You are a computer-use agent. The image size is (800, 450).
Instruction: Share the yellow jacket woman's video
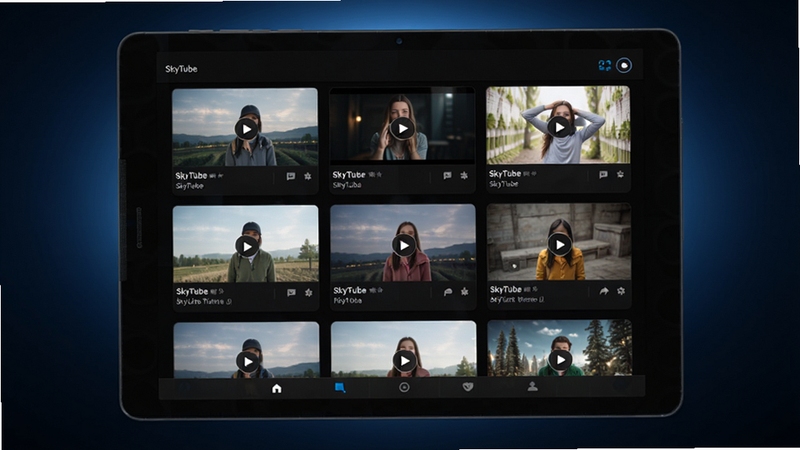point(604,291)
